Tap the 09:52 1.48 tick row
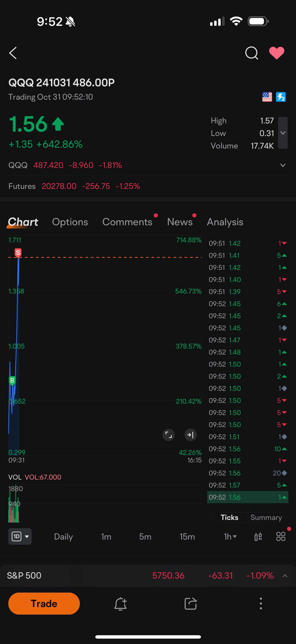The image size is (296, 644). 248,352
